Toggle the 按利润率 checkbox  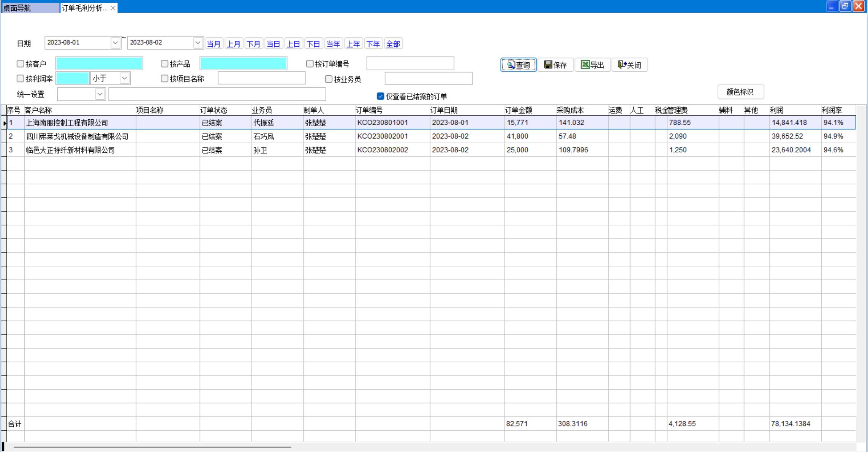click(21, 79)
